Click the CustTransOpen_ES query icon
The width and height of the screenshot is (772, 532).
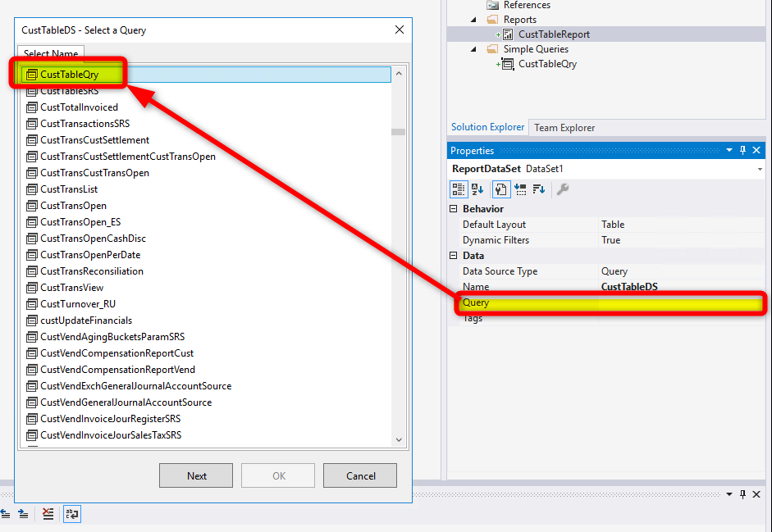31,222
